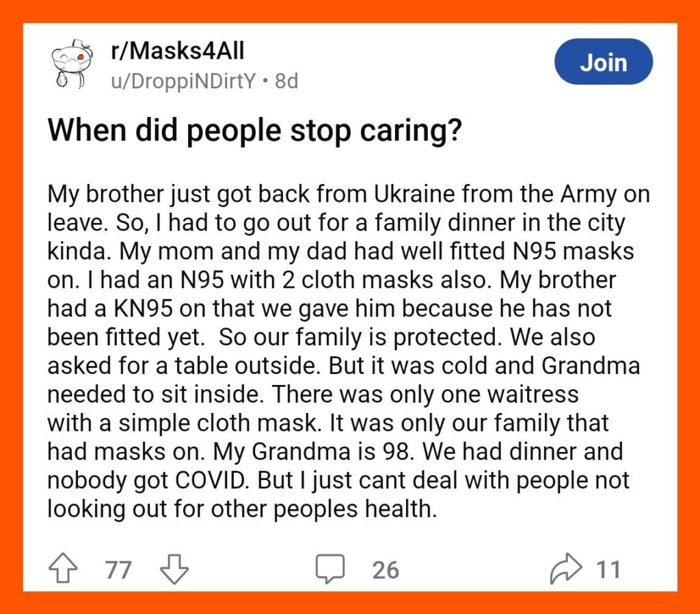
Task: Click the final line 'looking out for other peoples health'
Action: click(x=241, y=509)
